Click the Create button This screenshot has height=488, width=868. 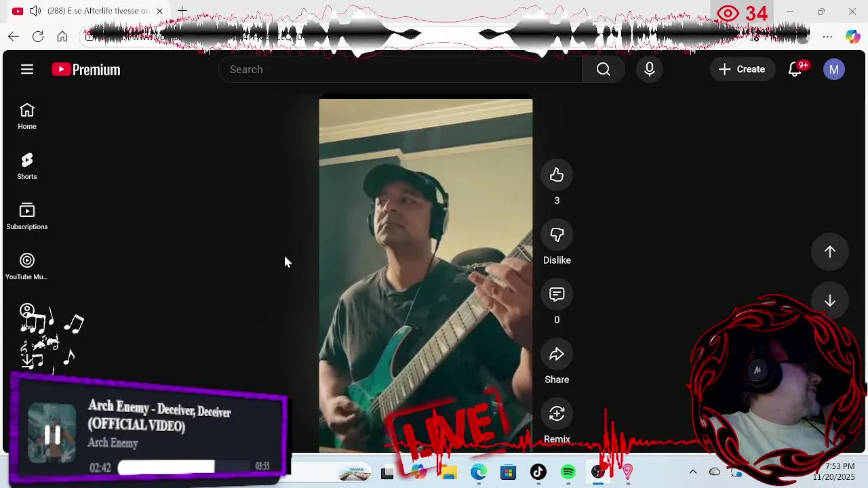point(742,69)
